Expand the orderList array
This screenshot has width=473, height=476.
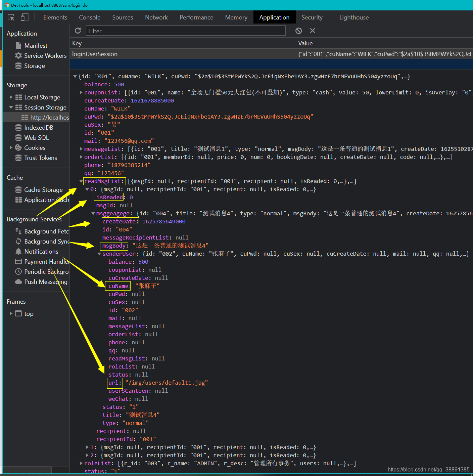[81, 157]
